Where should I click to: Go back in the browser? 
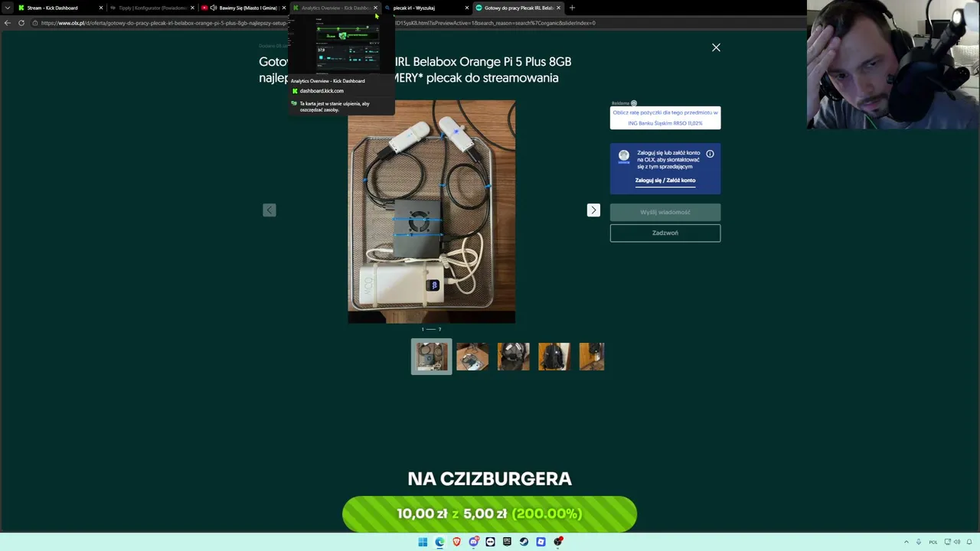8,23
